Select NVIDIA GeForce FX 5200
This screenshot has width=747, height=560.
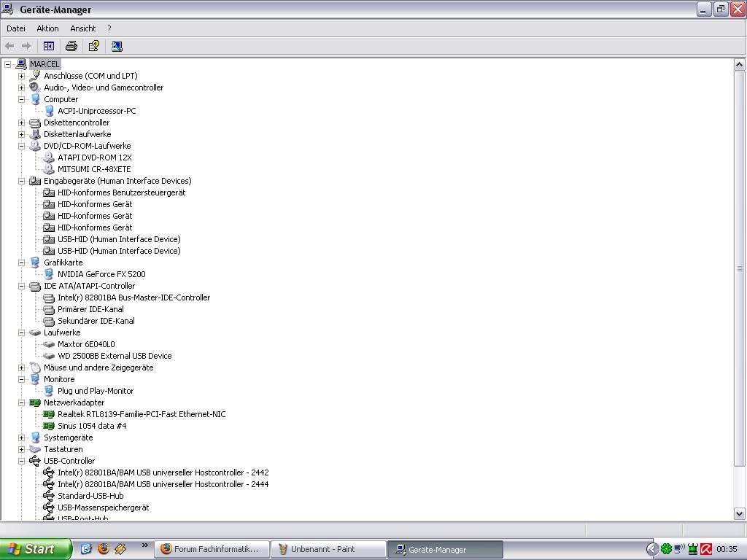click(x=101, y=274)
